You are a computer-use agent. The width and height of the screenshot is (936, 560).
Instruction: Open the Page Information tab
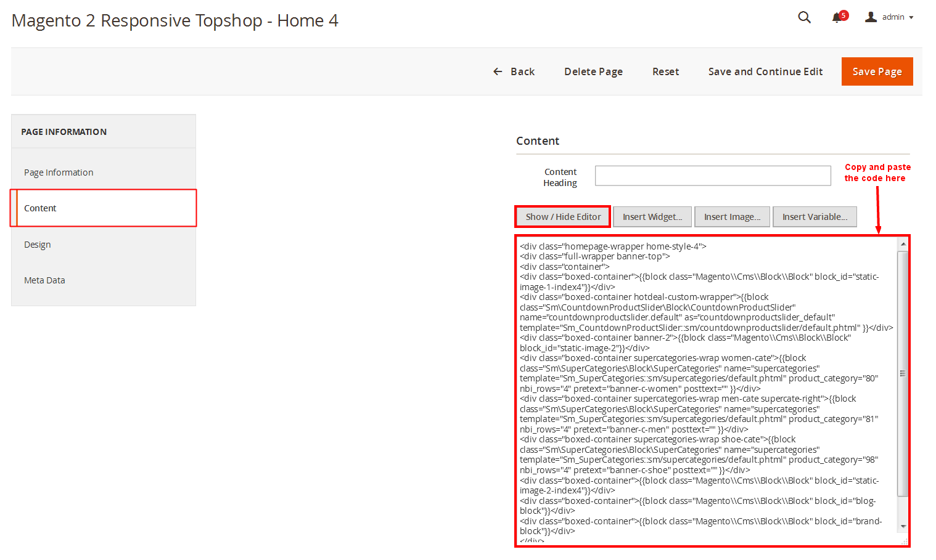coord(59,172)
